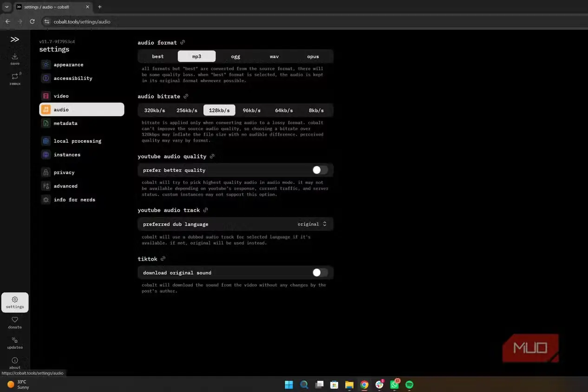Choose 128kb/s bitrate

[x=219, y=110]
